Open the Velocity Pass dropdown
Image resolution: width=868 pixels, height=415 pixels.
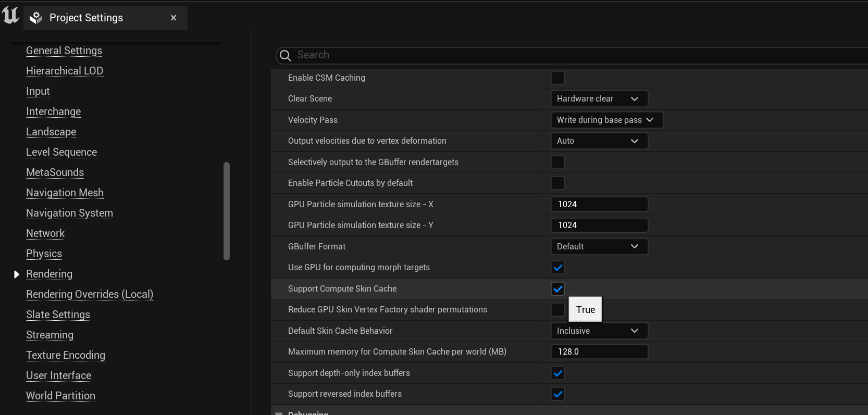(607, 120)
